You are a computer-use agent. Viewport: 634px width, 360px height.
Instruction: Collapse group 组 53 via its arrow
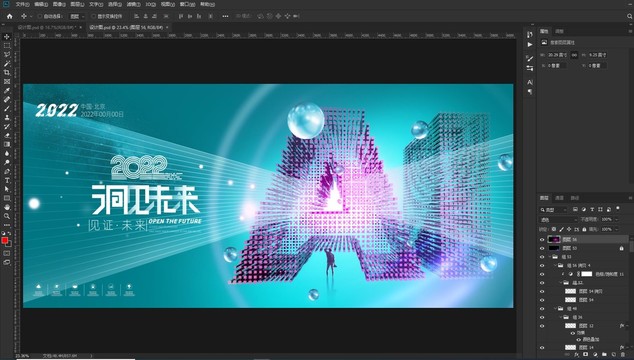pos(550,257)
